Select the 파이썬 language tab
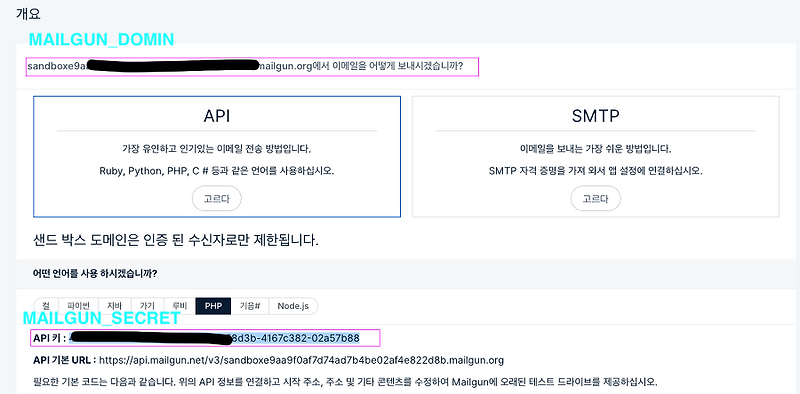This screenshot has width=800, height=394. (79, 306)
